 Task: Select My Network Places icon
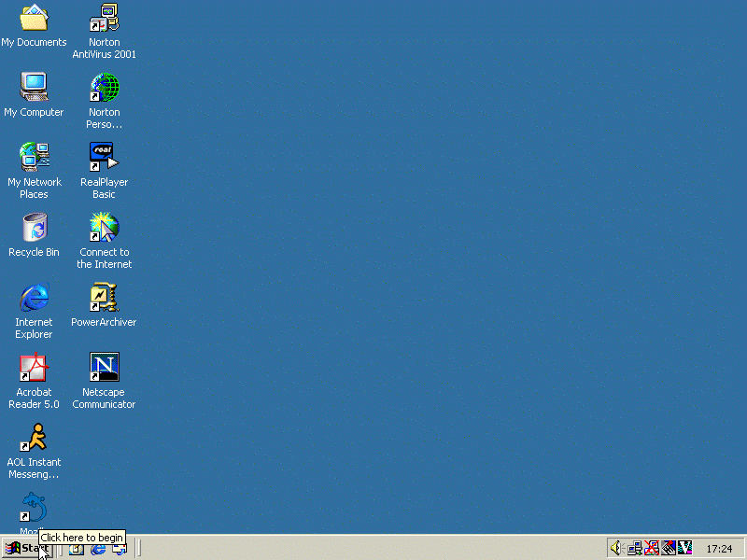[34, 157]
